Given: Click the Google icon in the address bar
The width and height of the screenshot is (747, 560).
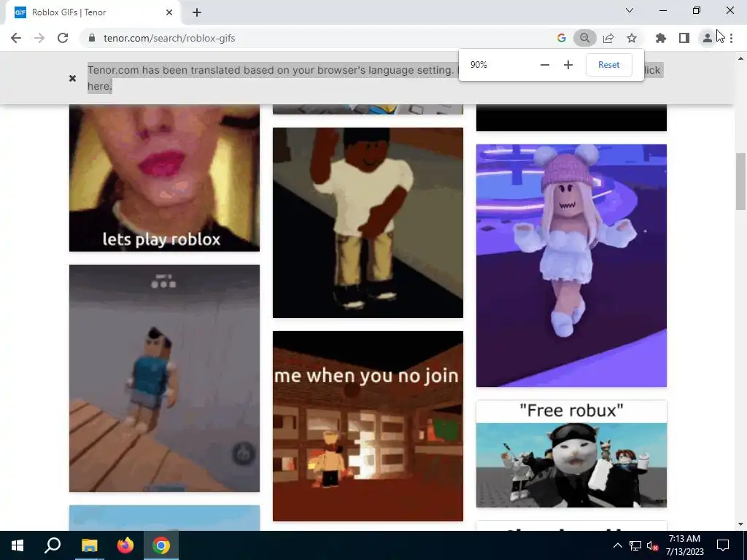Looking at the screenshot, I should tap(562, 38).
